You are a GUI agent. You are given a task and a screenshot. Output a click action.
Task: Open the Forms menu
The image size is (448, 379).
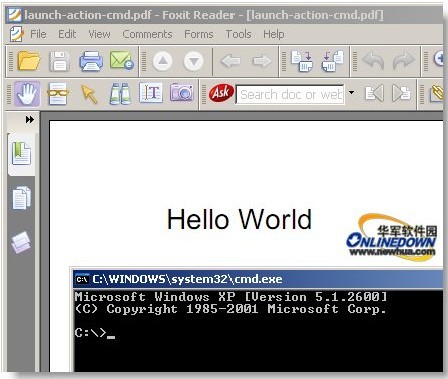199,34
